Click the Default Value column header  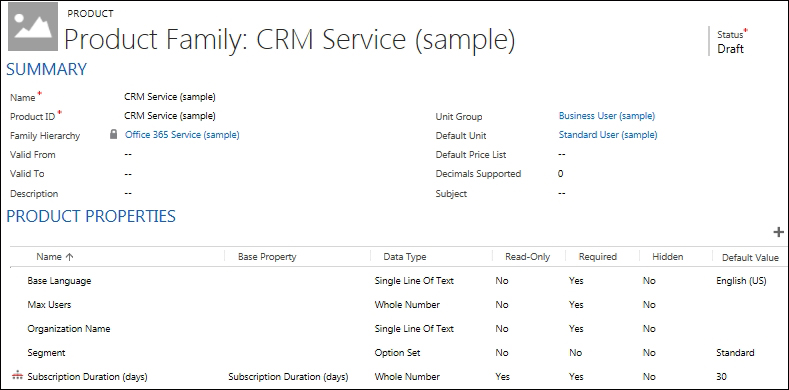point(750,257)
